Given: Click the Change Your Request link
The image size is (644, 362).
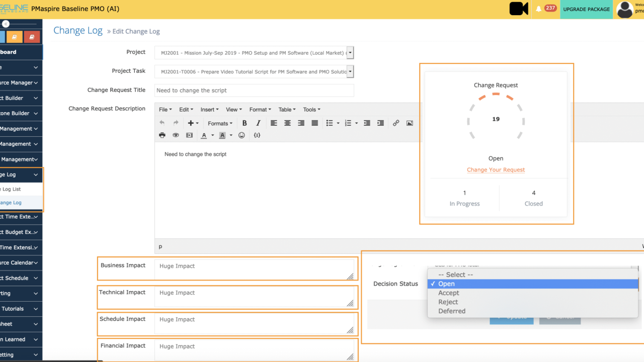Looking at the screenshot, I should (496, 170).
